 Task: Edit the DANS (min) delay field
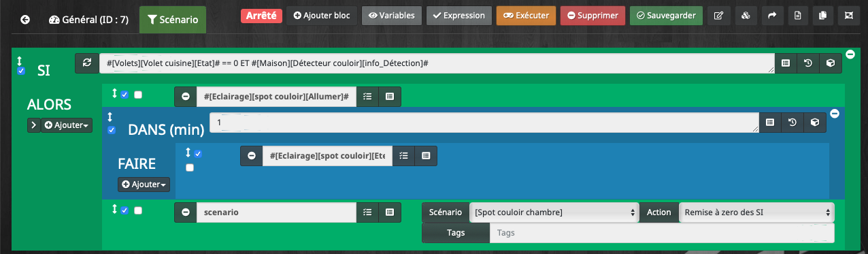click(x=484, y=123)
